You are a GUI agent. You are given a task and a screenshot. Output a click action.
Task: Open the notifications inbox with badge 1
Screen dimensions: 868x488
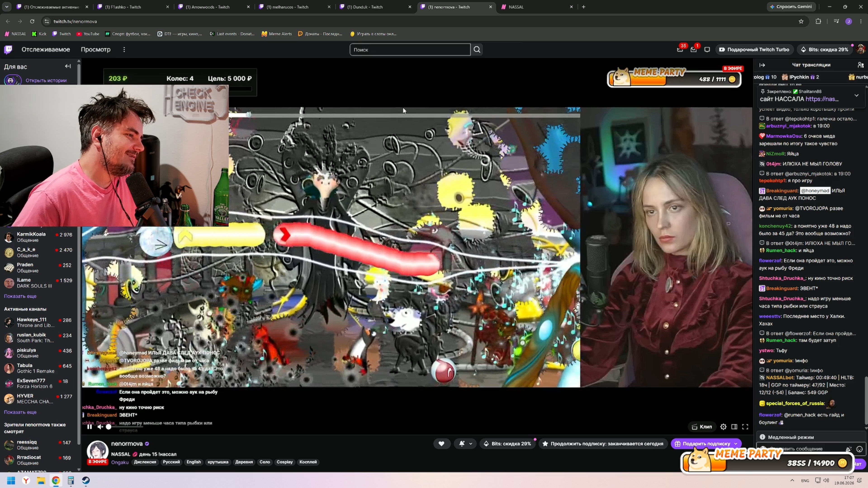pos(693,50)
